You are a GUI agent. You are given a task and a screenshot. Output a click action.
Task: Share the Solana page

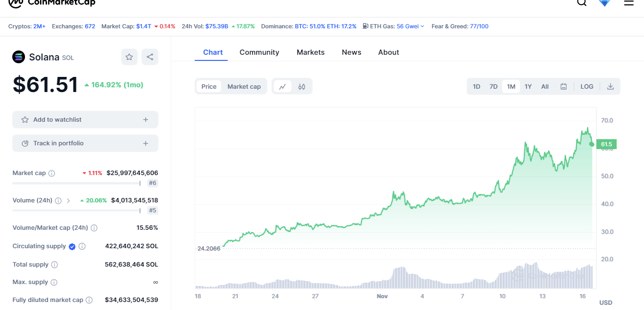click(x=150, y=57)
